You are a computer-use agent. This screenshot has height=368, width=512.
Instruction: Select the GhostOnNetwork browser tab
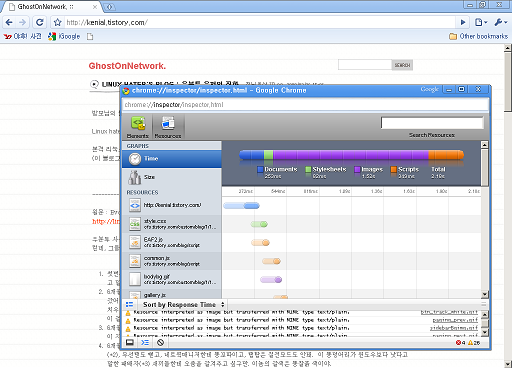point(52,7)
